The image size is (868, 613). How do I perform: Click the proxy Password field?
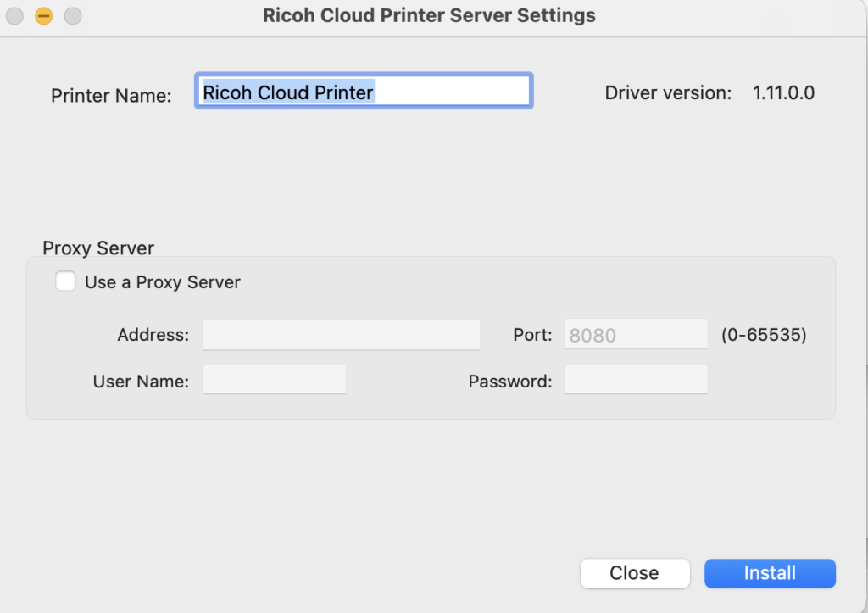coord(636,379)
